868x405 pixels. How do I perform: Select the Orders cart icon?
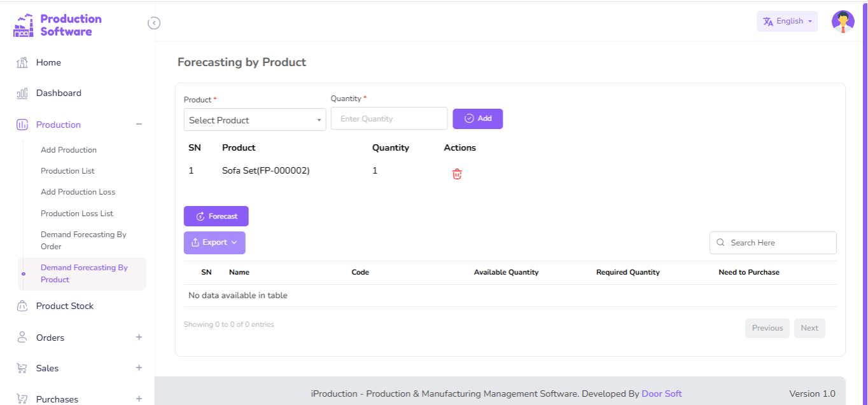coord(21,337)
